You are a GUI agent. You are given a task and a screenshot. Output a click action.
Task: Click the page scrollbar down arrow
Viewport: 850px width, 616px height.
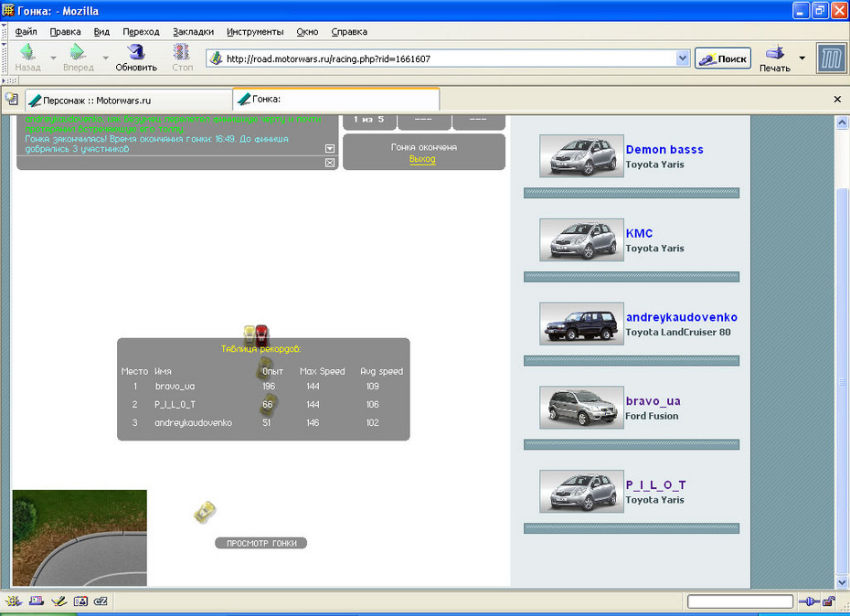842,582
